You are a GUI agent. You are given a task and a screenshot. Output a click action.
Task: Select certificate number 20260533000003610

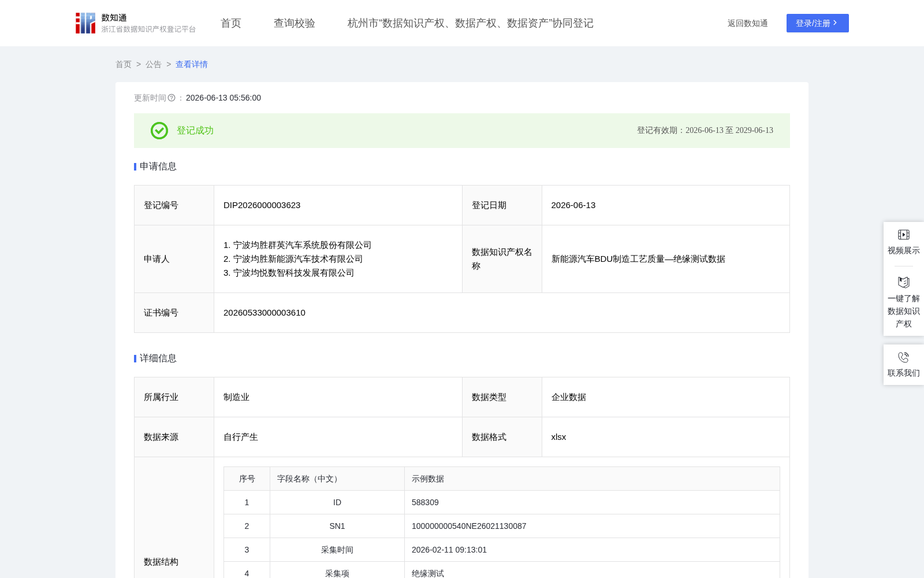coord(264,313)
